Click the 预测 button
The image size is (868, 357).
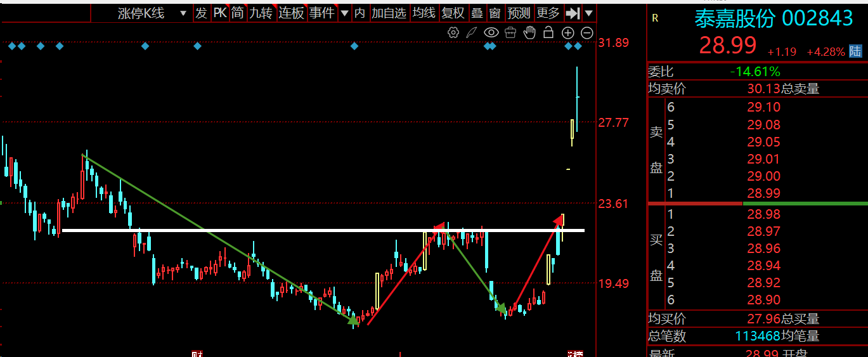click(x=519, y=13)
